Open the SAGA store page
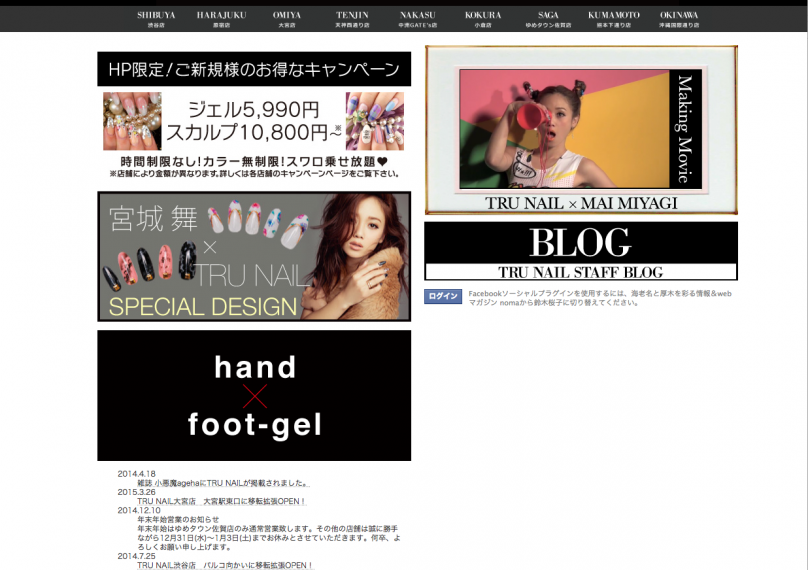 [x=548, y=19]
